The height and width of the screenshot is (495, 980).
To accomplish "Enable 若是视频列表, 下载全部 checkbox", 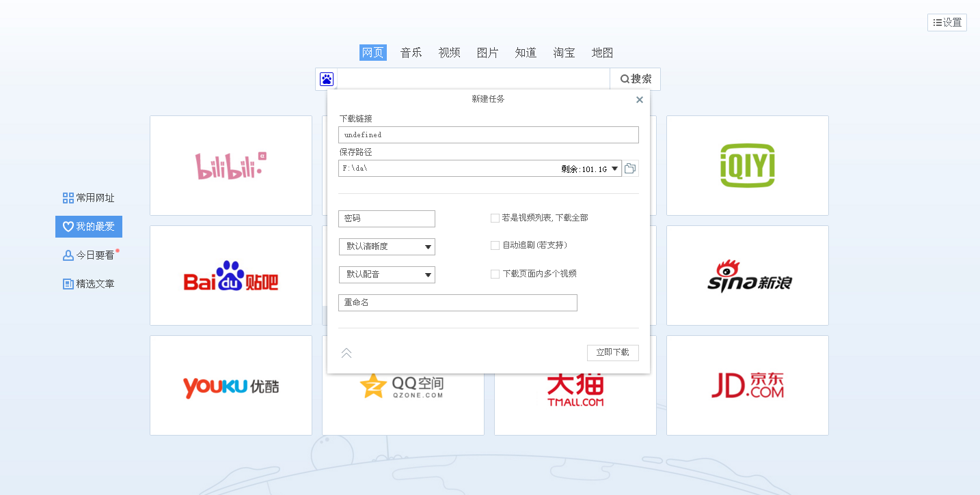I will 495,218.
